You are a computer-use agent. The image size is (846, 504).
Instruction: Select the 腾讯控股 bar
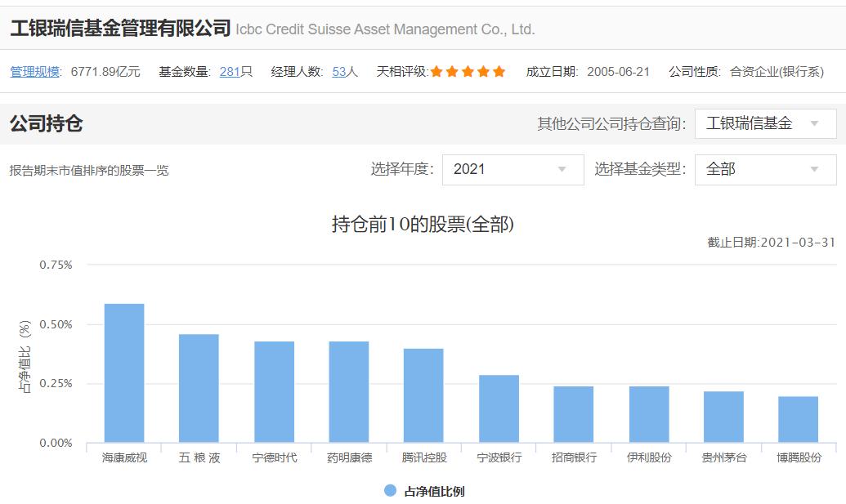[423, 395]
